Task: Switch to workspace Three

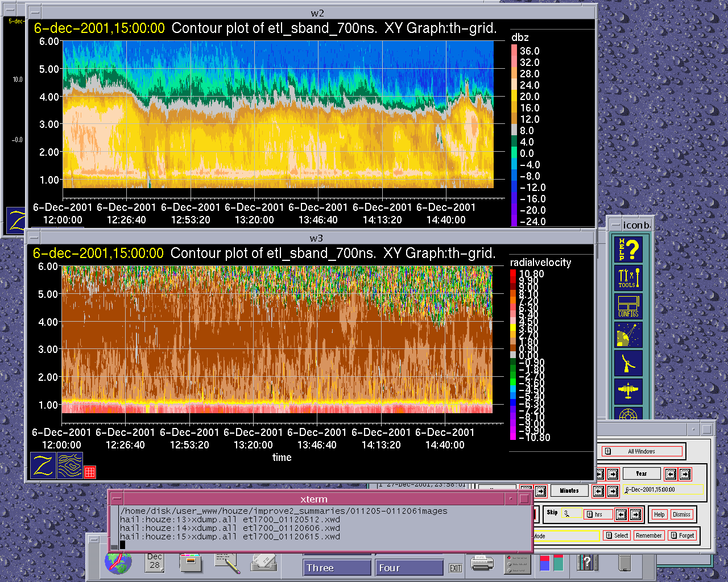Action: click(x=337, y=568)
